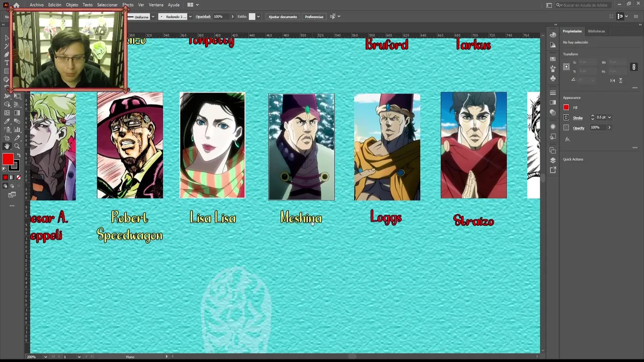Click Stroke swatch in Properties panel
The width and height of the screenshot is (644, 362).
pos(566,117)
